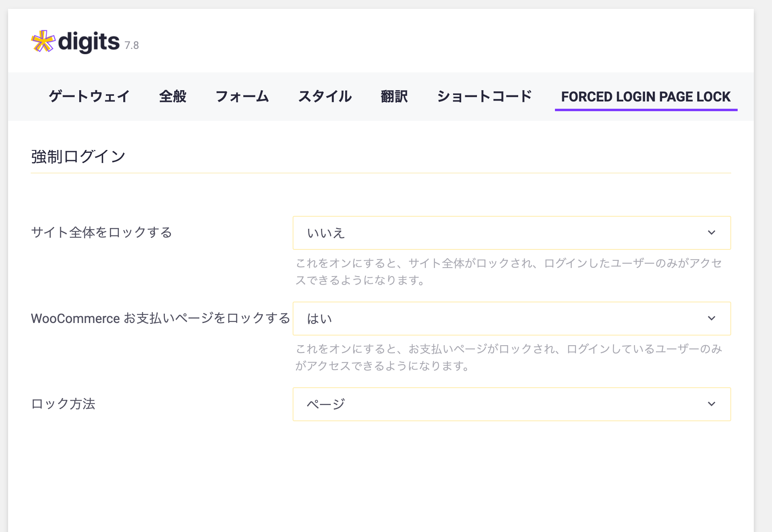Open the 翻訳 tab

click(x=394, y=97)
